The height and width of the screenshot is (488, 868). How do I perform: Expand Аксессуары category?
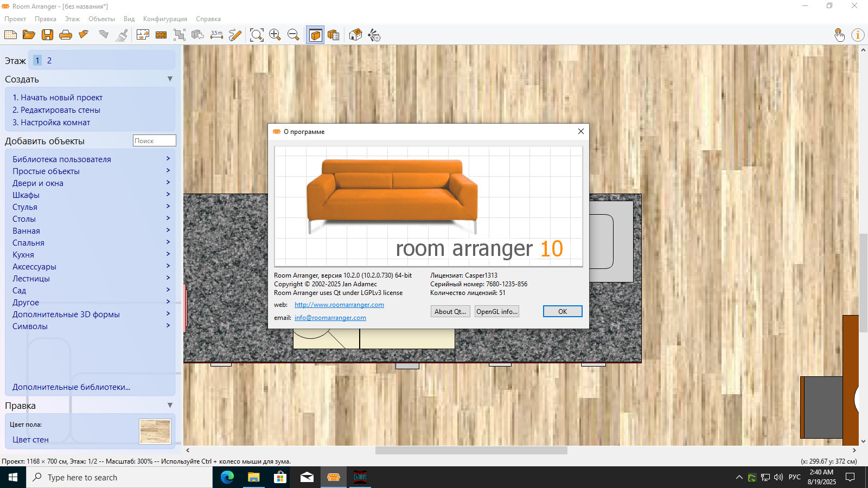tap(91, 266)
